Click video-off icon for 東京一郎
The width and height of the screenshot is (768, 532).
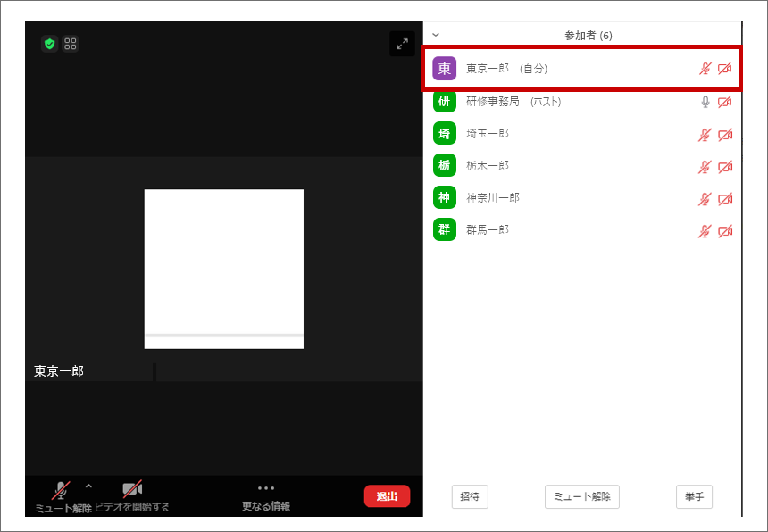coord(725,69)
